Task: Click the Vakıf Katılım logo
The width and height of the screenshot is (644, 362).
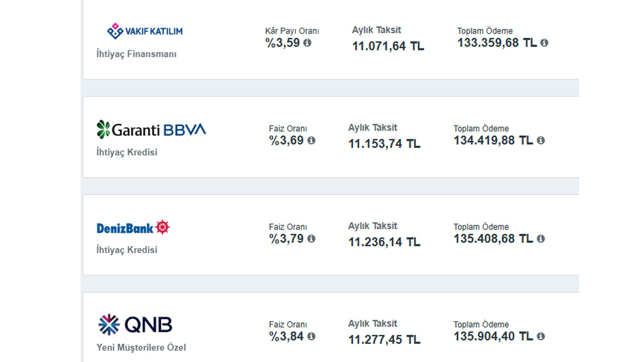Action: coord(145,31)
